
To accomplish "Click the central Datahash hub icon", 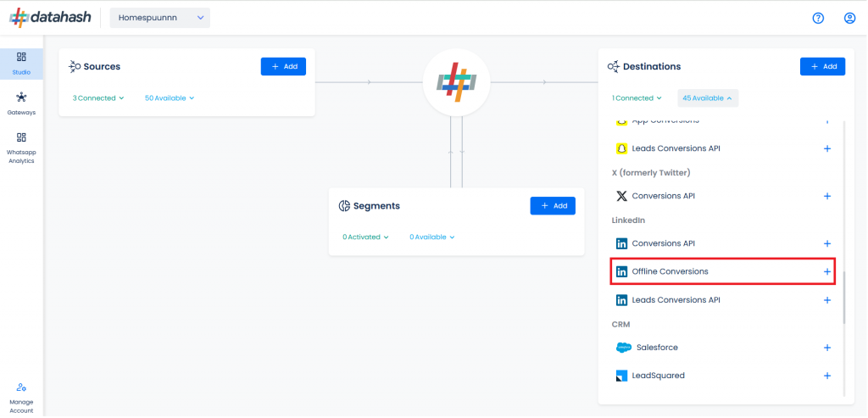I will coord(457,83).
